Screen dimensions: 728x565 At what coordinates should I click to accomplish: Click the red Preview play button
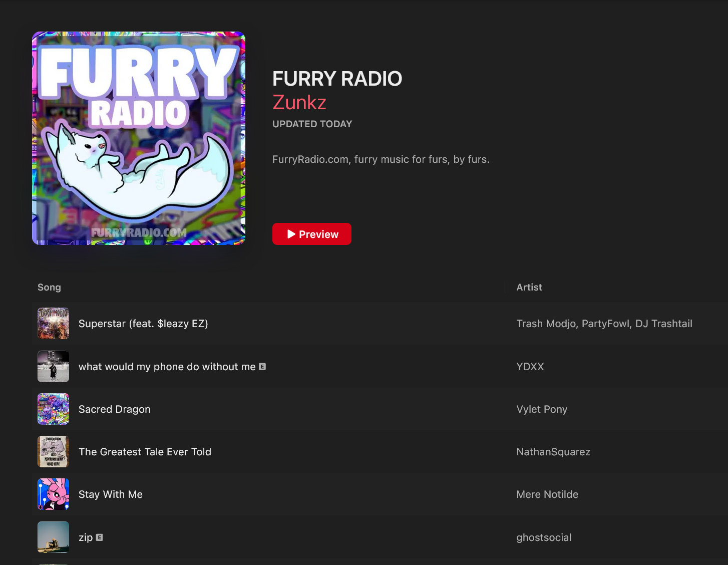(311, 234)
